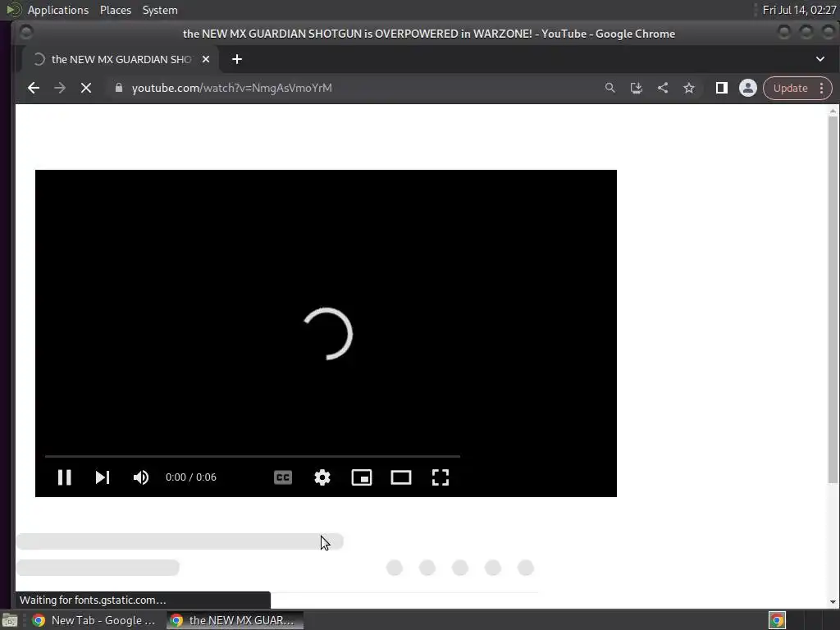
Task: Click the video progress bar
Action: tap(253, 456)
